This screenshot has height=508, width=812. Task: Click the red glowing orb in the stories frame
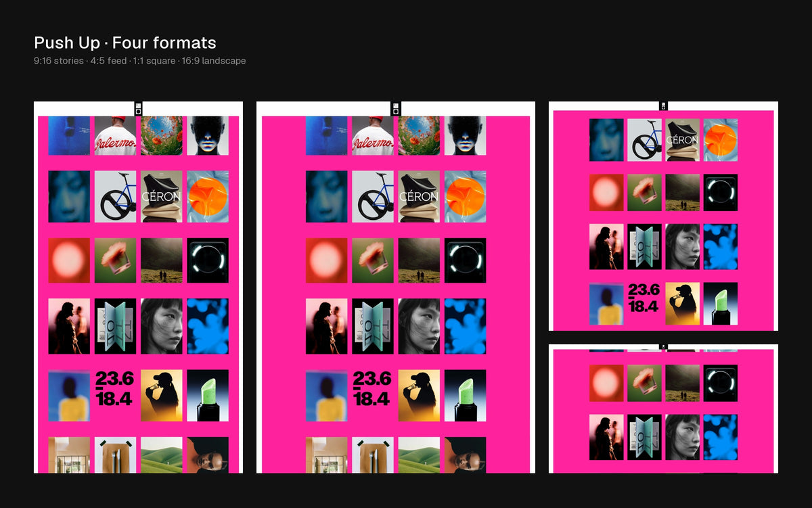coord(69,260)
